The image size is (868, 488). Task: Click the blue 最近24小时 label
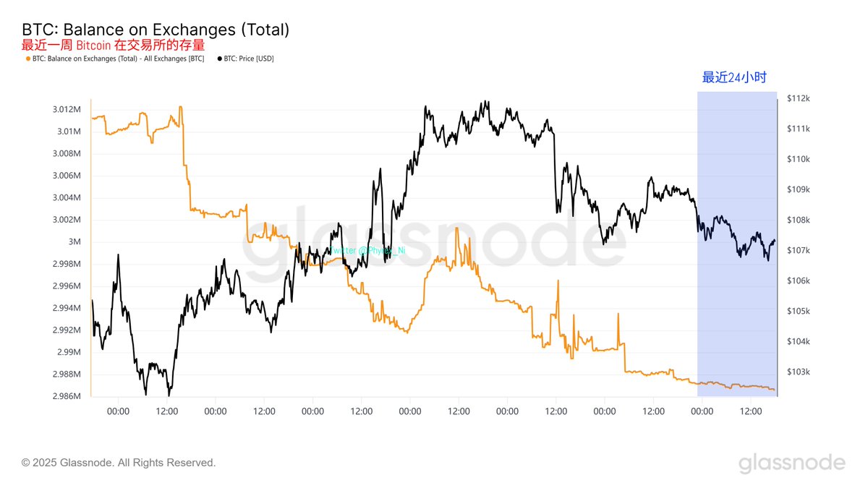(x=733, y=77)
